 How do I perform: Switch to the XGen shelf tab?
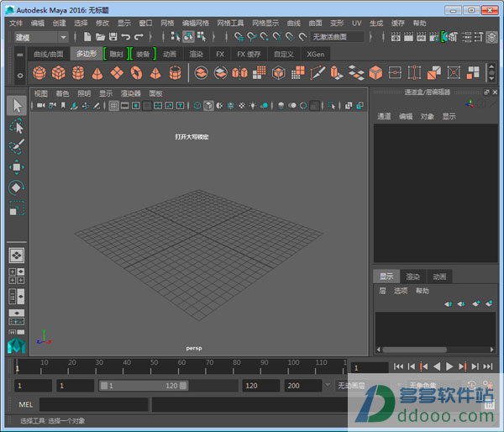(315, 54)
